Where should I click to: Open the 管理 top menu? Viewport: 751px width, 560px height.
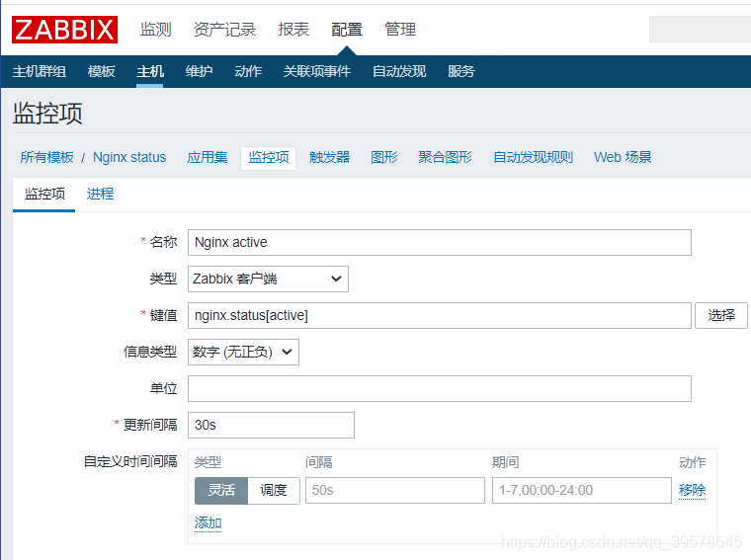point(400,30)
